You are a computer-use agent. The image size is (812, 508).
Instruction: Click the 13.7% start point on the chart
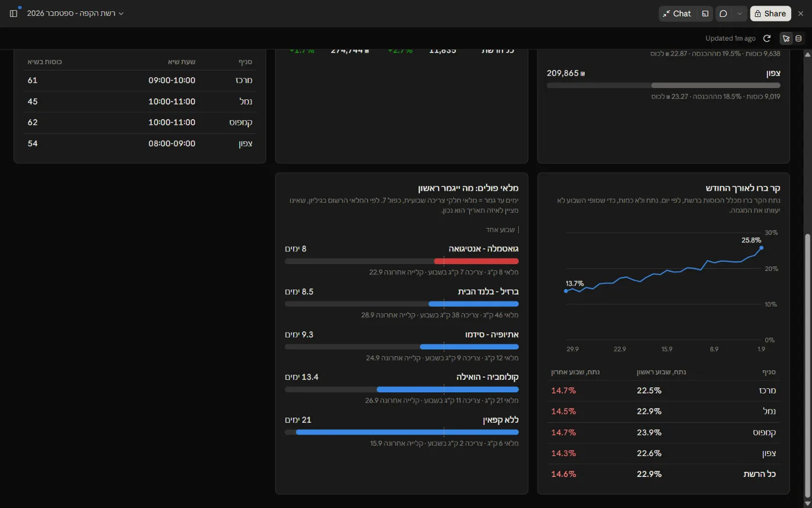click(566, 291)
